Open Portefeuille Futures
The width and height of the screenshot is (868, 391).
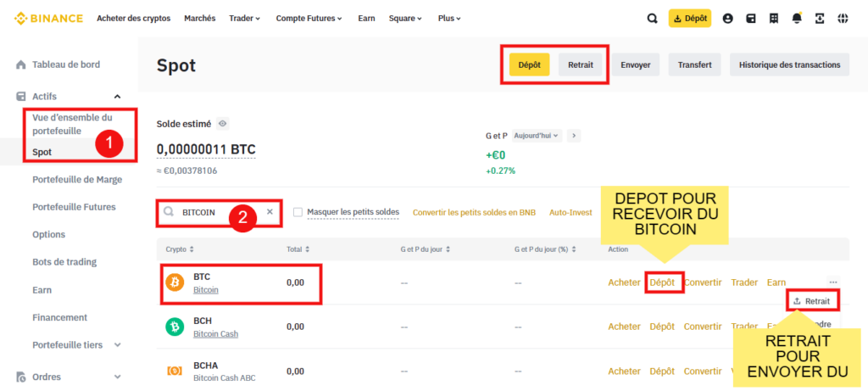click(x=75, y=207)
